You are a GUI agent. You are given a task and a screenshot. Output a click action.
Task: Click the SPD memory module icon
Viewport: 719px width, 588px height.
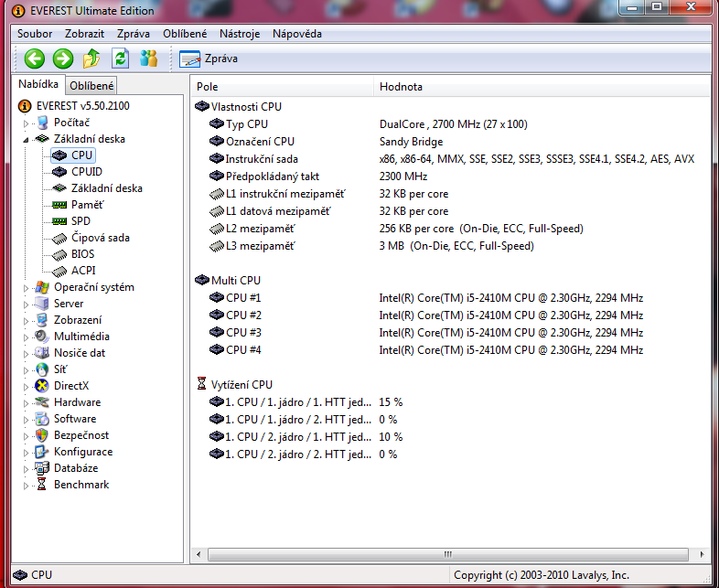[59, 221]
